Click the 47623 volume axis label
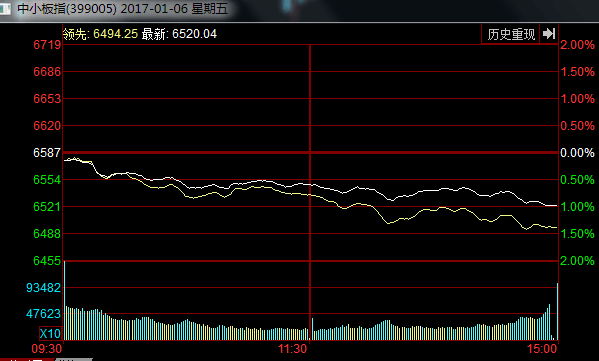Viewport: 599px width, 361px height. [44, 314]
